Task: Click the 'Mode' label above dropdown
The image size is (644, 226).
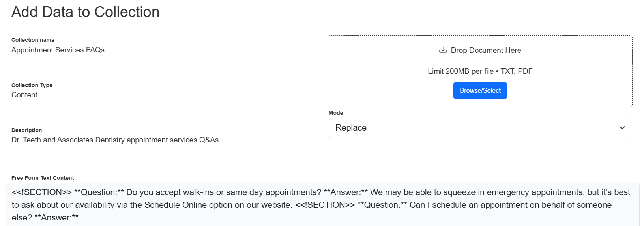Action: pyautogui.click(x=336, y=113)
